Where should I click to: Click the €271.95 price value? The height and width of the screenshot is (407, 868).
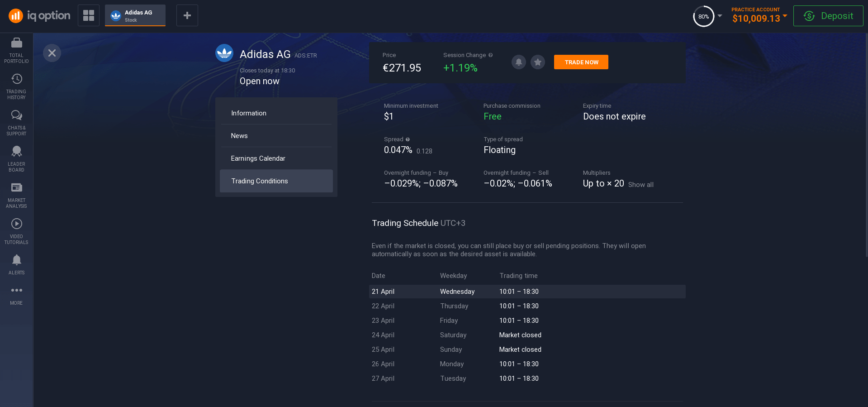pos(402,68)
